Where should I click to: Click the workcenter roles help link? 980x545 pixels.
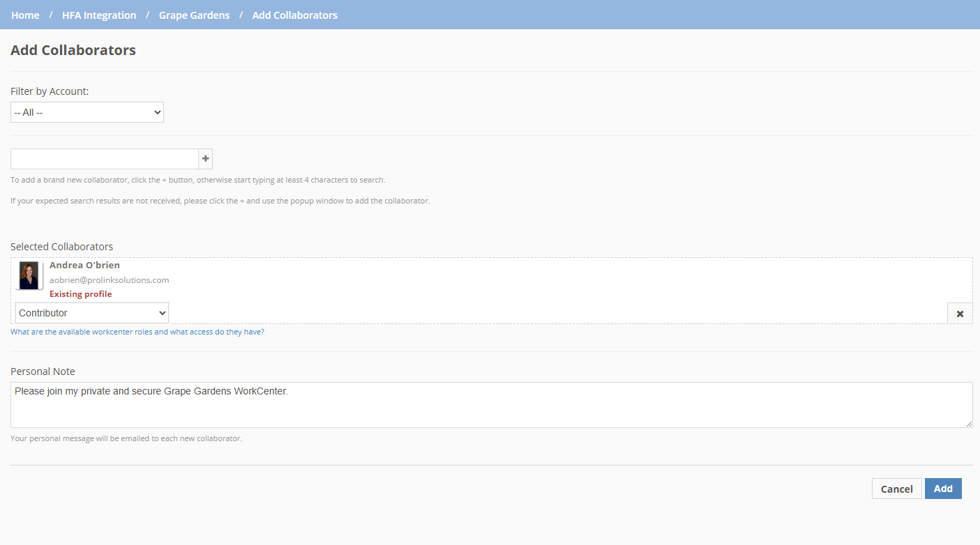pyautogui.click(x=137, y=331)
